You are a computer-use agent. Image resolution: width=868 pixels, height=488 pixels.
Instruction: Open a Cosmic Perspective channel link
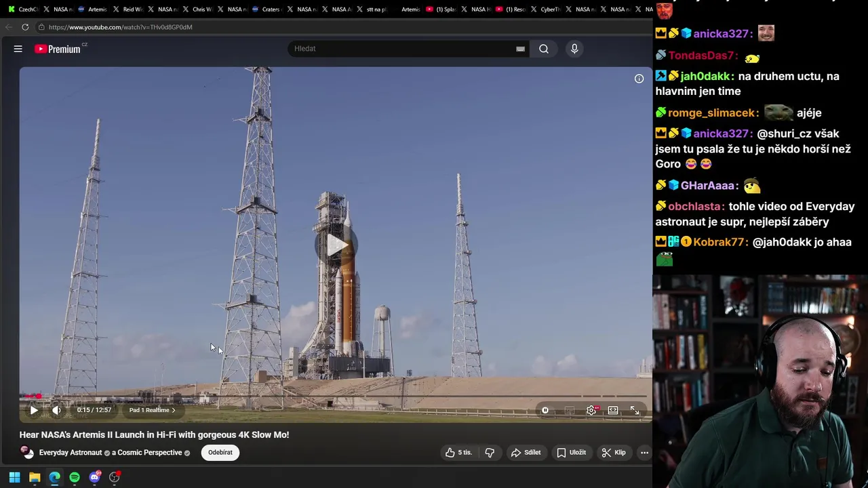(x=146, y=453)
